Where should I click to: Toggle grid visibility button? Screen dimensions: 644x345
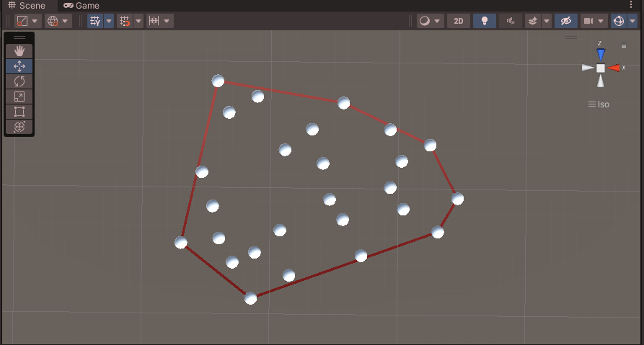point(95,21)
